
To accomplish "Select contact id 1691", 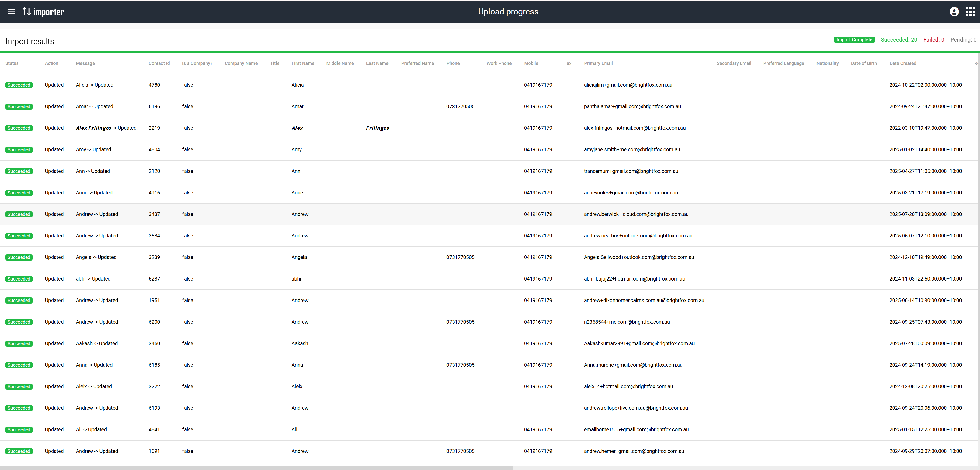I will (154, 451).
